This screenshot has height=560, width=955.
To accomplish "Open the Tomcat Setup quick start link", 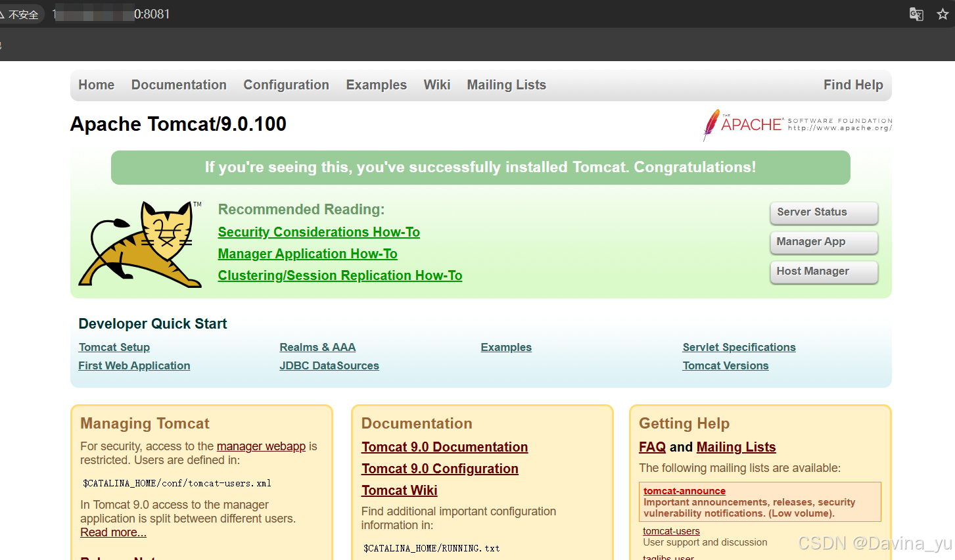I will click(x=114, y=347).
